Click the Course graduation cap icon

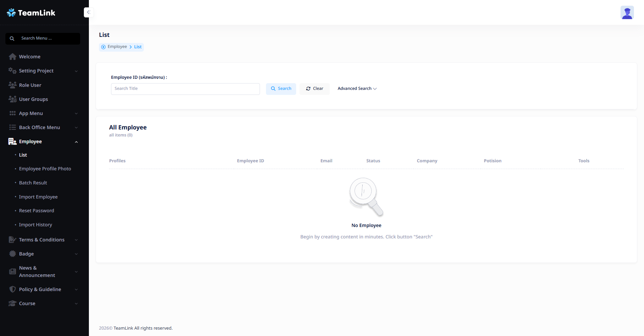(12, 303)
